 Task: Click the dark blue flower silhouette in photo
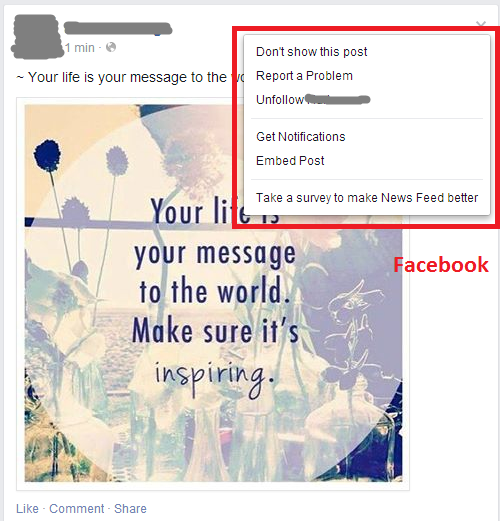click(48, 156)
